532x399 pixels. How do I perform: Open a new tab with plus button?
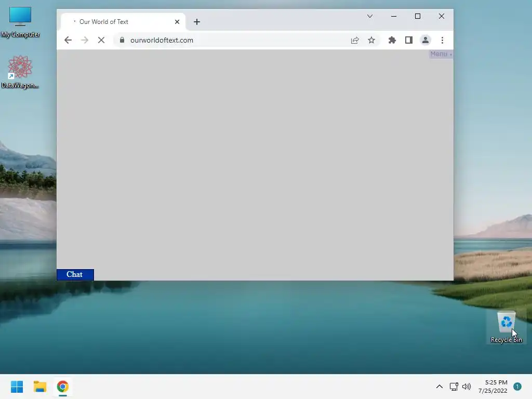pyautogui.click(x=197, y=22)
